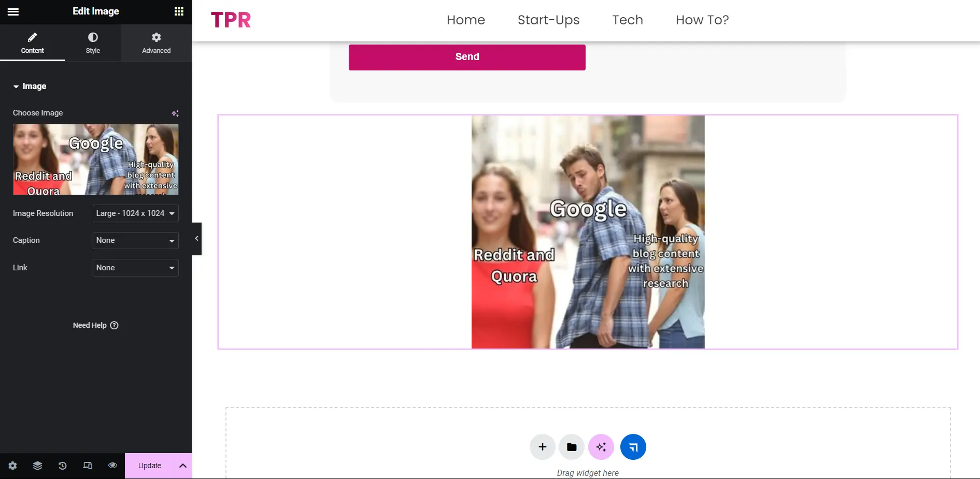Click the AI sparkle icon beside Choose Image
Image resolution: width=980 pixels, height=479 pixels.
[175, 113]
